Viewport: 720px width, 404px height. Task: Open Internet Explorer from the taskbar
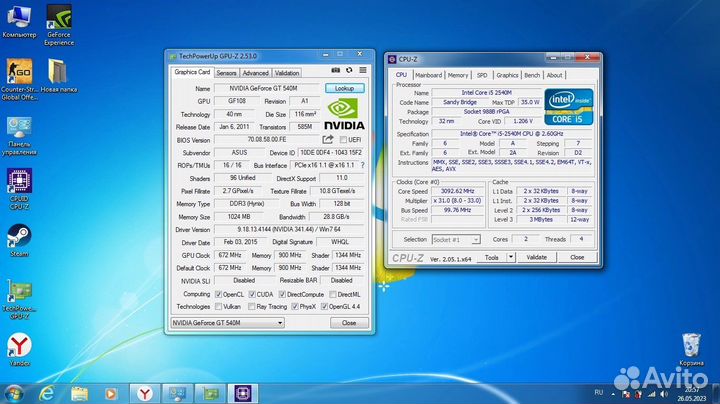click(46, 393)
